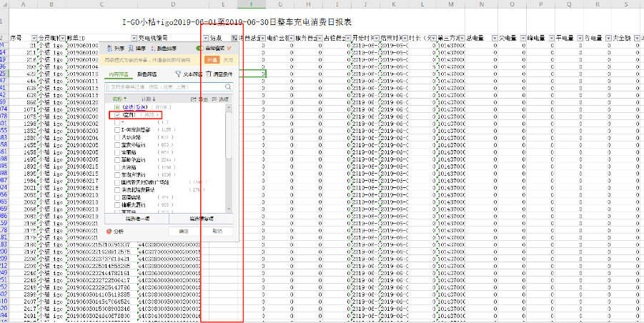Click the 取消 cancel button

click(x=217, y=231)
